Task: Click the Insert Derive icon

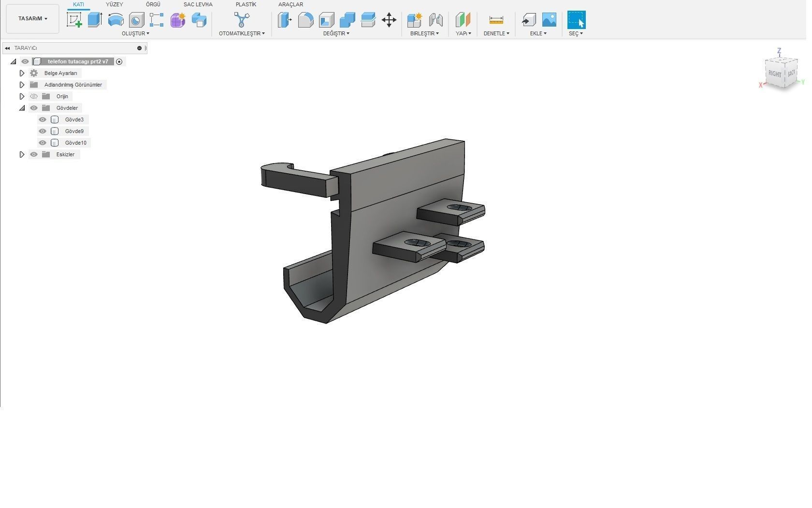Action: [x=529, y=20]
